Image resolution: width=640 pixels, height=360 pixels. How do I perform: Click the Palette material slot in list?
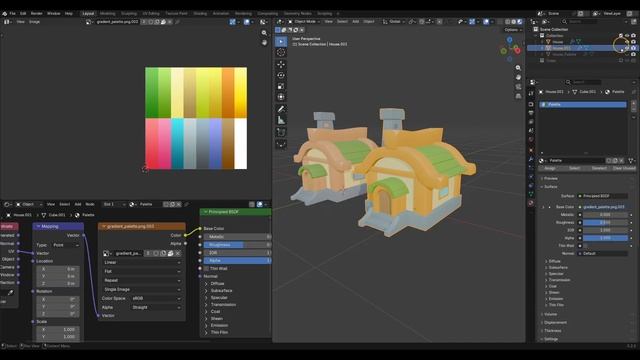[x=583, y=104]
